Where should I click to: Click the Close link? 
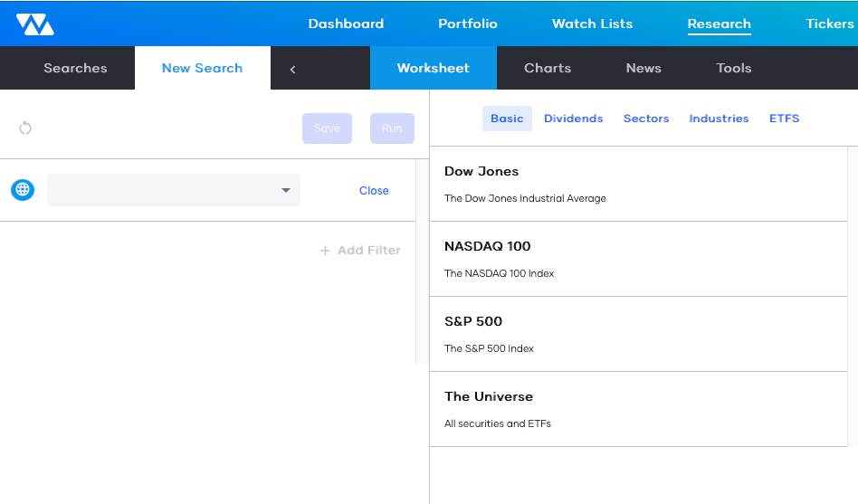[374, 190]
